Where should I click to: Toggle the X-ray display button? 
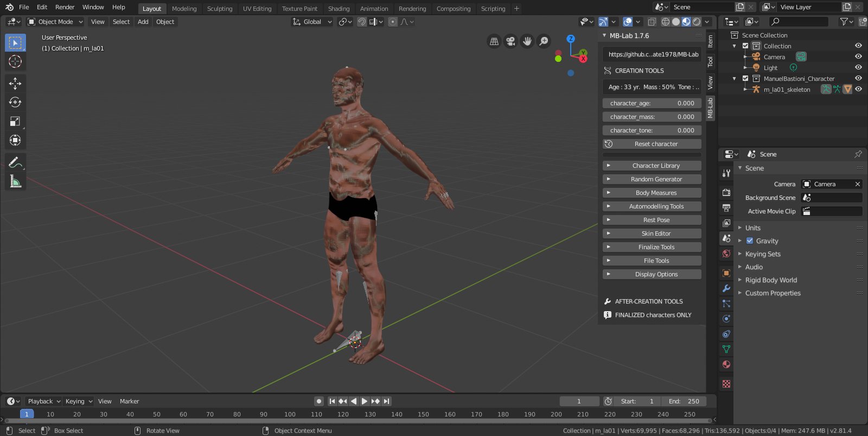coord(652,22)
